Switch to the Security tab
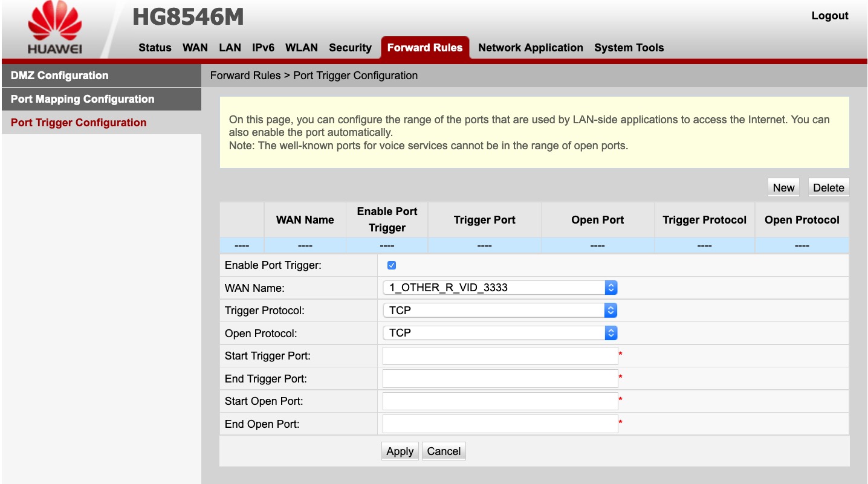 tap(350, 48)
